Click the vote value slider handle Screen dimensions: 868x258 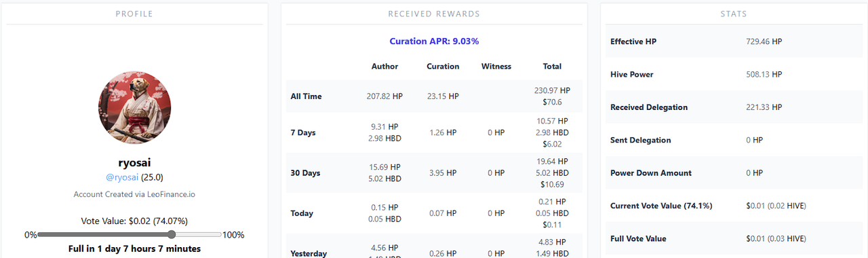click(172, 234)
